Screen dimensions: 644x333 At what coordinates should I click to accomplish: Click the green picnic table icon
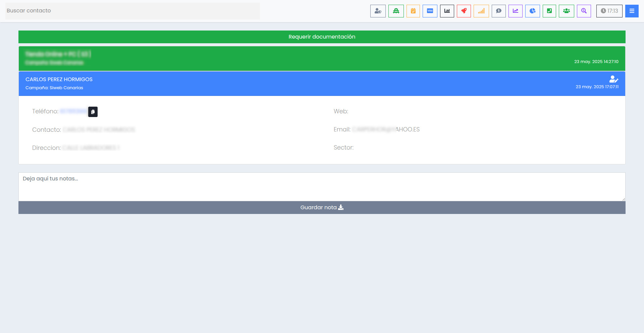396,11
